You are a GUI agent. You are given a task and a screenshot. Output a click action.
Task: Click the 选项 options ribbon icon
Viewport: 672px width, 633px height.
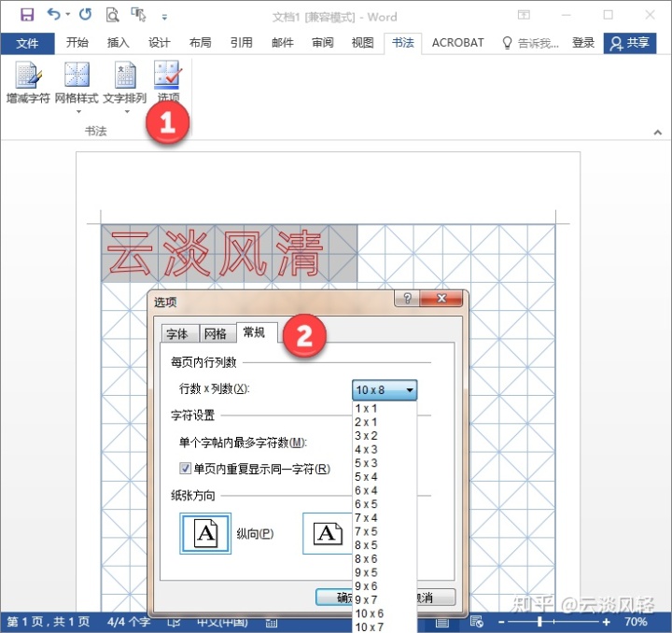168,81
